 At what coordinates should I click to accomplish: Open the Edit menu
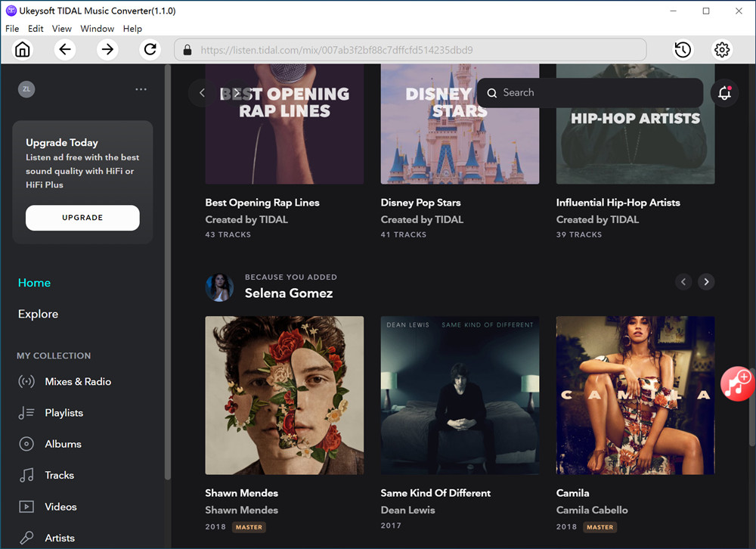pos(36,29)
